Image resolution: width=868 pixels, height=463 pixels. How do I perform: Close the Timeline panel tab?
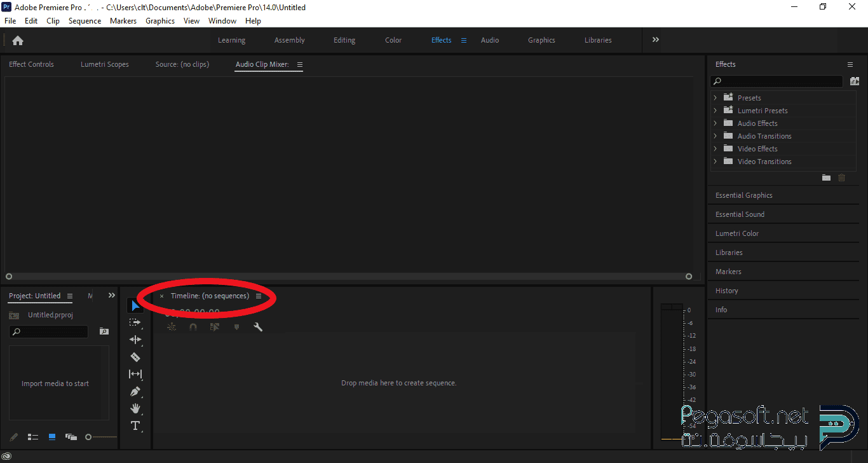tap(161, 296)
